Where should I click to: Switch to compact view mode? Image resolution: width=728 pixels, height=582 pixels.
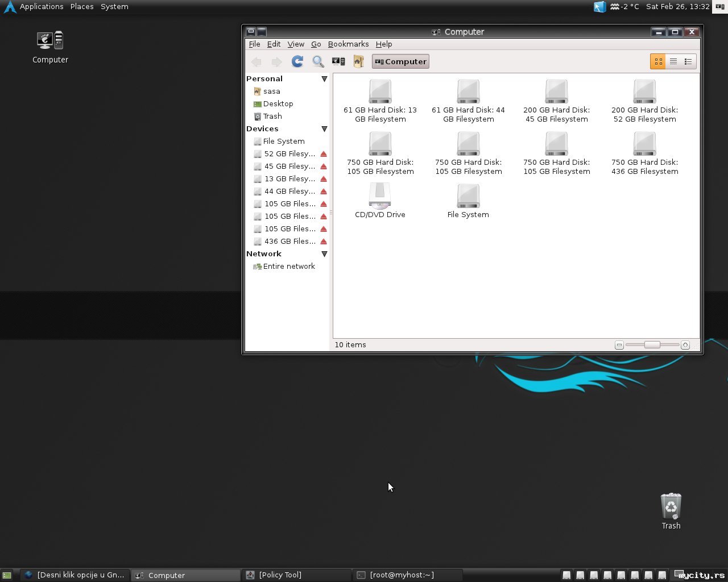pos(689,61)
